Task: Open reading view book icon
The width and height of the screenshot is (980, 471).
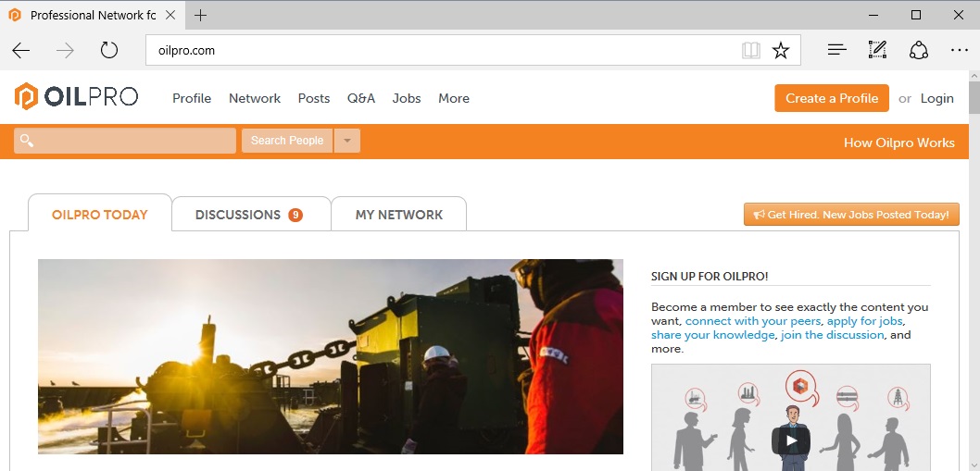Action: [751, 50]
